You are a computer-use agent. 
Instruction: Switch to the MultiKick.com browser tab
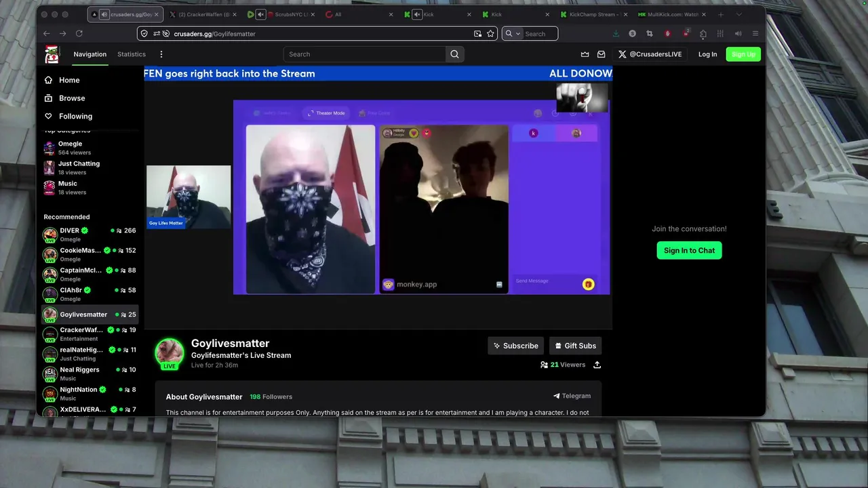pyautogui.click(x=671, y=14)
